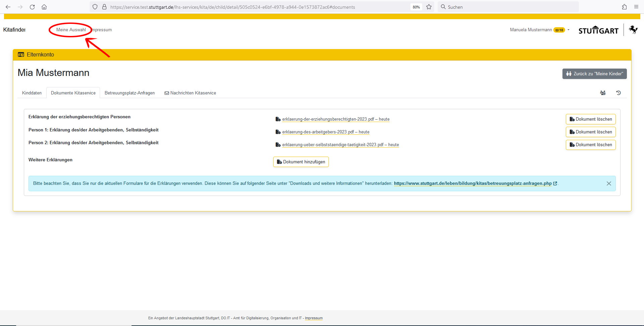The height and width of the screenshot is (326, 644).
Task: Switch to the Kinddaten tab
Action: pyautogui.click(x=32, y=93)
